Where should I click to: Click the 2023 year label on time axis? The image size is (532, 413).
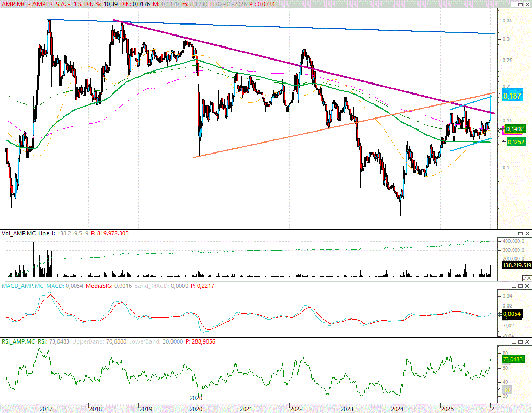[x=347, y=409]
